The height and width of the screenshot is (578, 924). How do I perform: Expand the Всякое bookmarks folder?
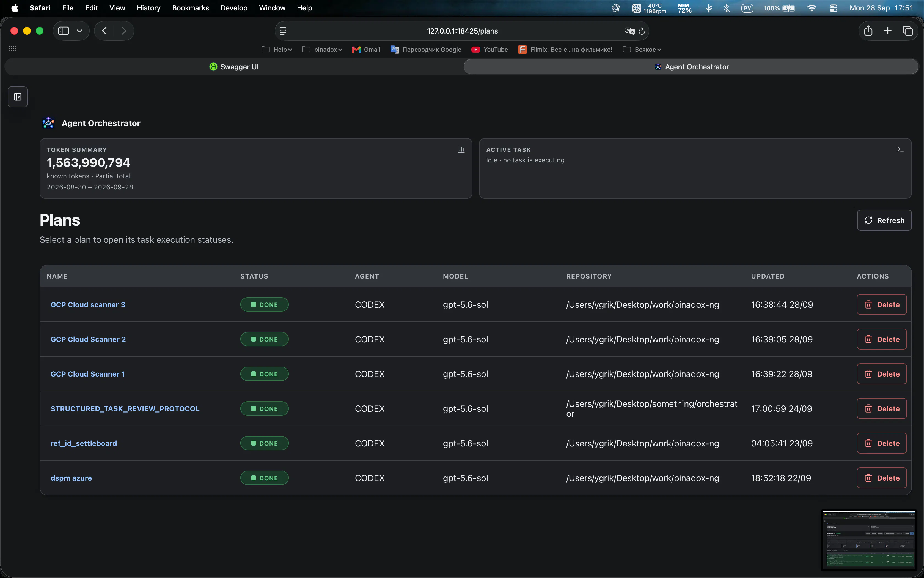point(642,49)
